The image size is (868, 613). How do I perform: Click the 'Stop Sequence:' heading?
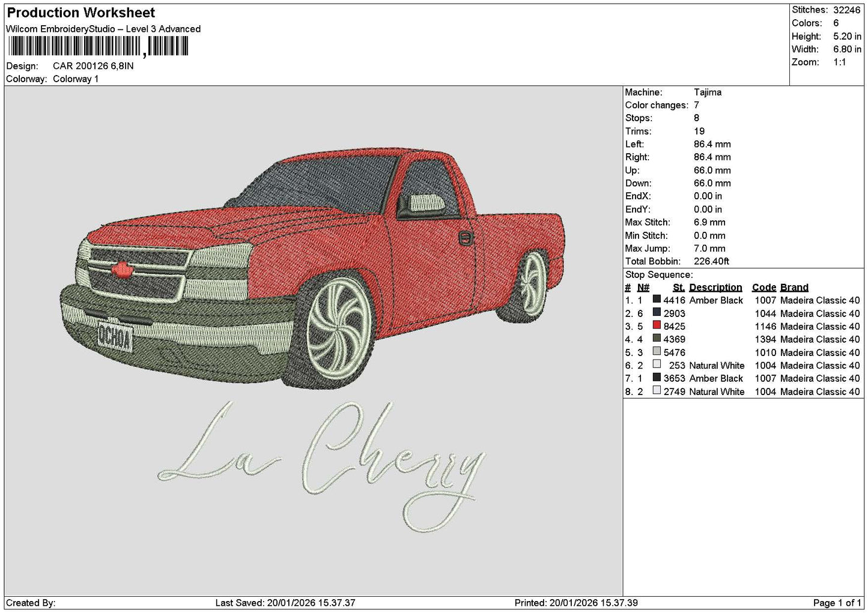[659, 275]
